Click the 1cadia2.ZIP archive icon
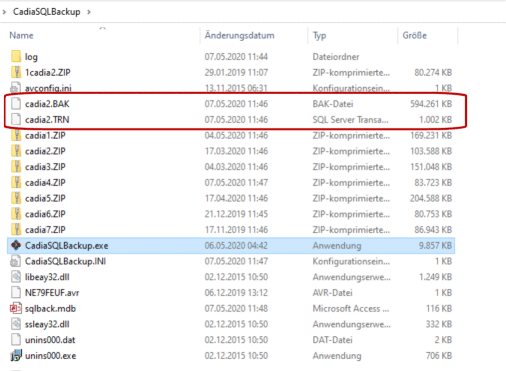Screen dimensions: 506x372 (x=16, y=72)
